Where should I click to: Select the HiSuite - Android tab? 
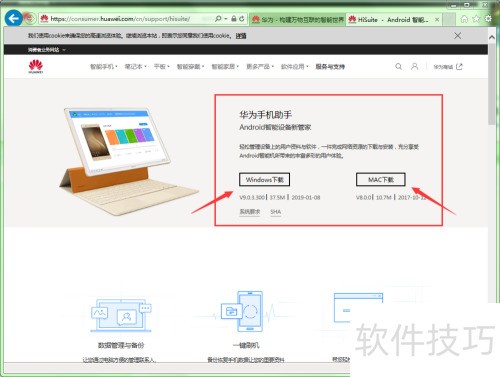click(393, 20)
